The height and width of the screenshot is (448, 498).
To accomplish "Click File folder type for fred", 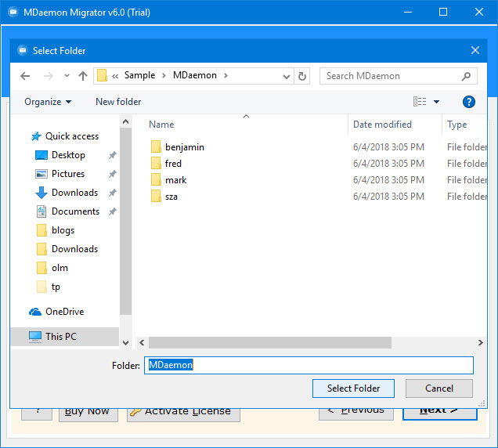I will pos(467,164).
